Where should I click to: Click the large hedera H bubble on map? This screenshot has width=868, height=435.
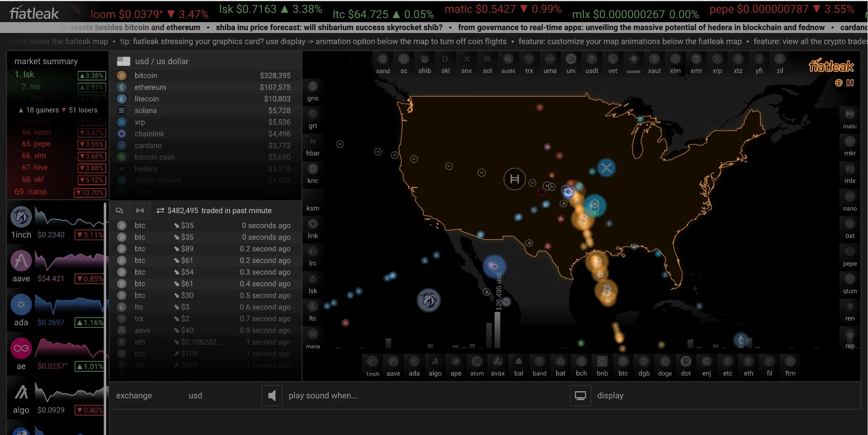click(514, 179)
